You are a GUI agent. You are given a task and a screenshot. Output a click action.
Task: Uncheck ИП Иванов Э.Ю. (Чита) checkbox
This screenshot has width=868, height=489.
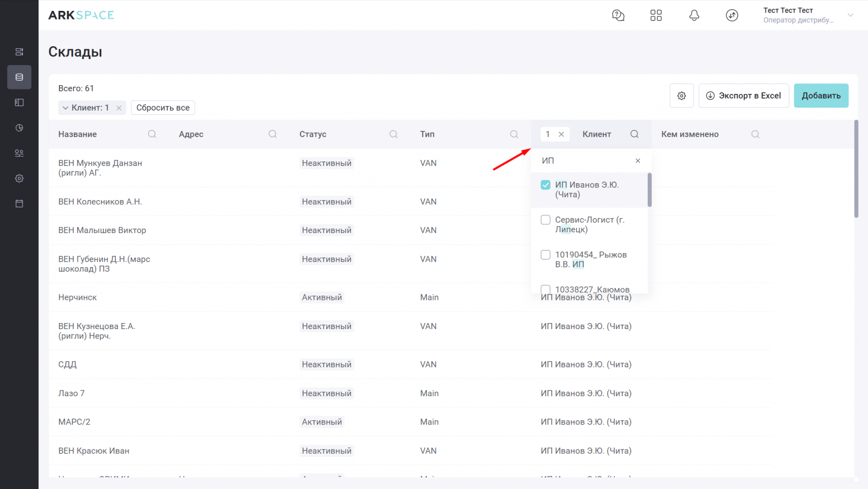click(546, 185)
